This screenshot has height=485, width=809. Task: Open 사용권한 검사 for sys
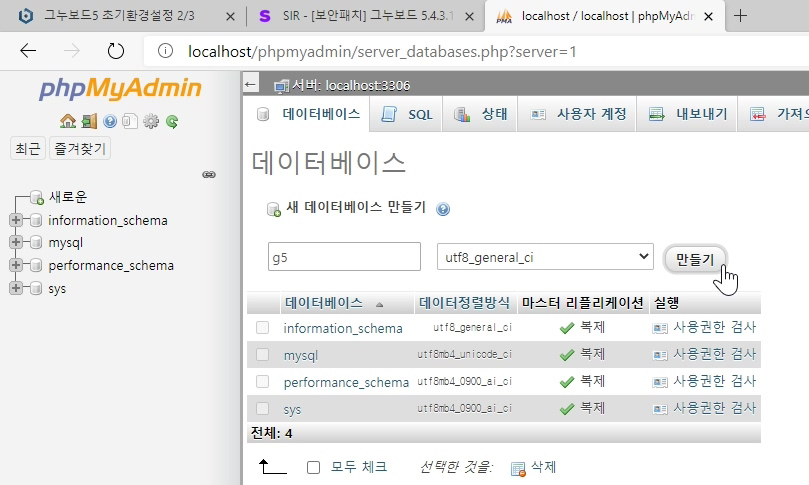(x=715, y=408)
